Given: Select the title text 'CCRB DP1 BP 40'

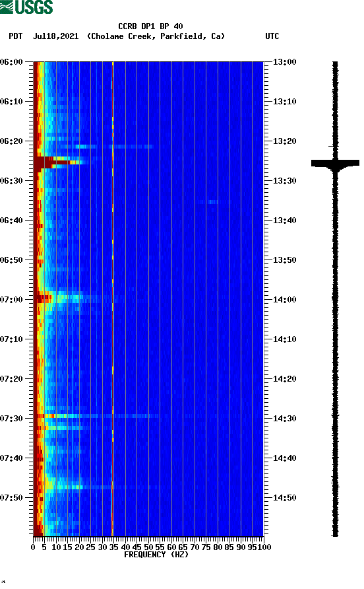Looking at the screenshot, I should click(x=150, y=26).
